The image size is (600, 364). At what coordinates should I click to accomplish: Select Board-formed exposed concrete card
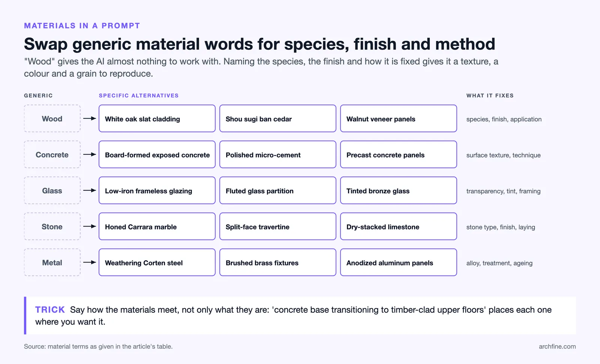click(x=157, y=154)
